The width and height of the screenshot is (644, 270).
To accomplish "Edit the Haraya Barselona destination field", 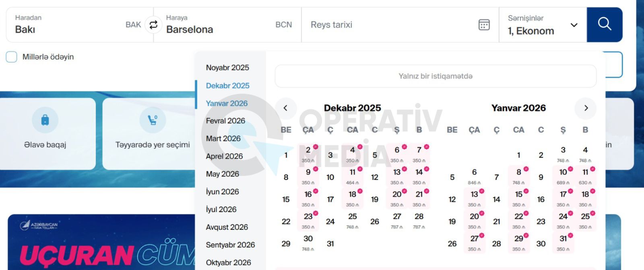I will (227, 25).
